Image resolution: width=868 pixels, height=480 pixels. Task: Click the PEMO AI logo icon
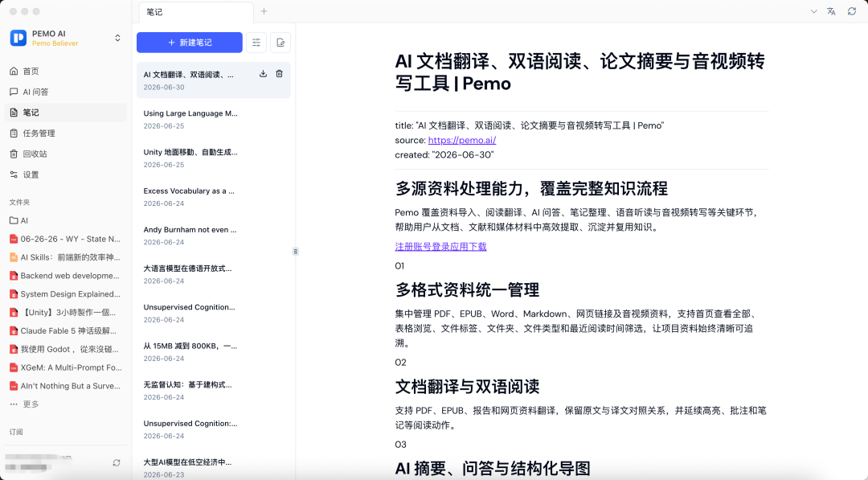click(18, 38)
